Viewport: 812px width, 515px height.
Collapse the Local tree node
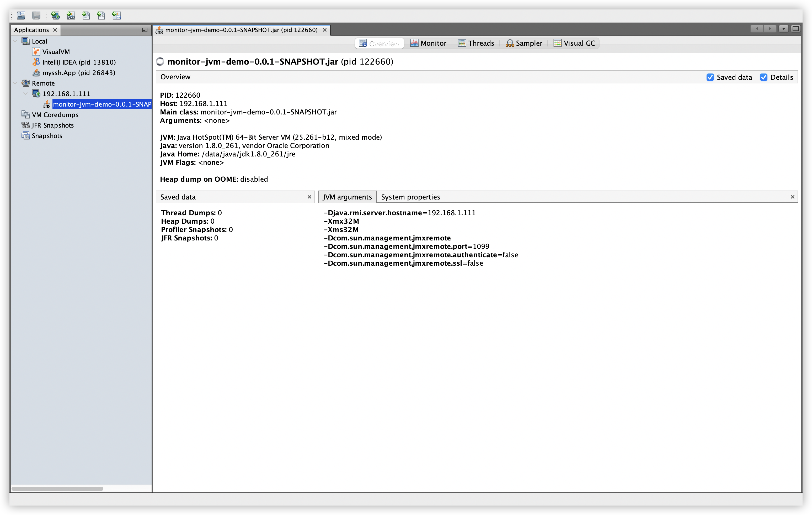15,41
